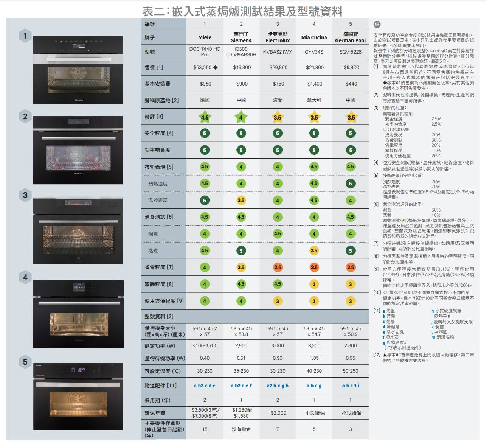Click Electrolux's orange 2.5 energy-saving score
The width and height of the screenshot is (486, 448).
point(277,267)
